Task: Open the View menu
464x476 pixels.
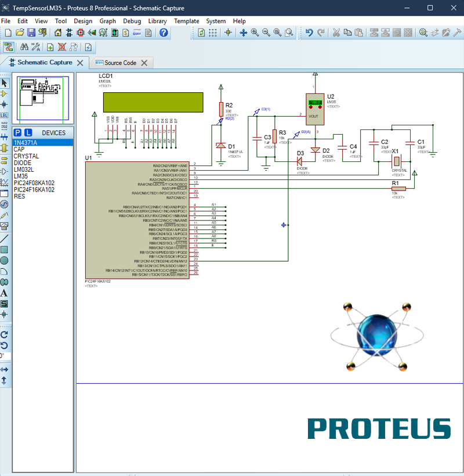Action: coord(41,21)
